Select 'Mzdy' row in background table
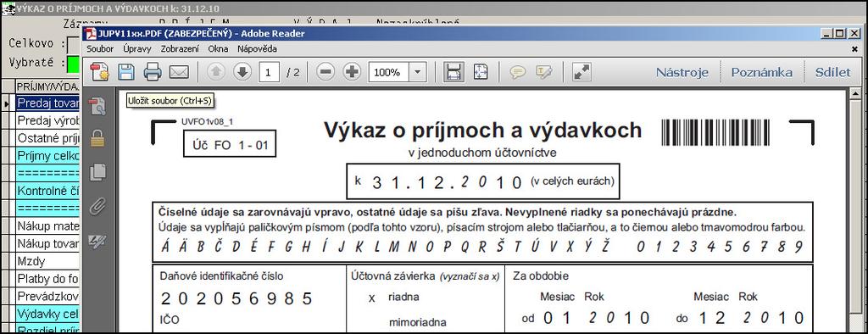The width and height of the screenshot is (868, 334). coord(47,261)
